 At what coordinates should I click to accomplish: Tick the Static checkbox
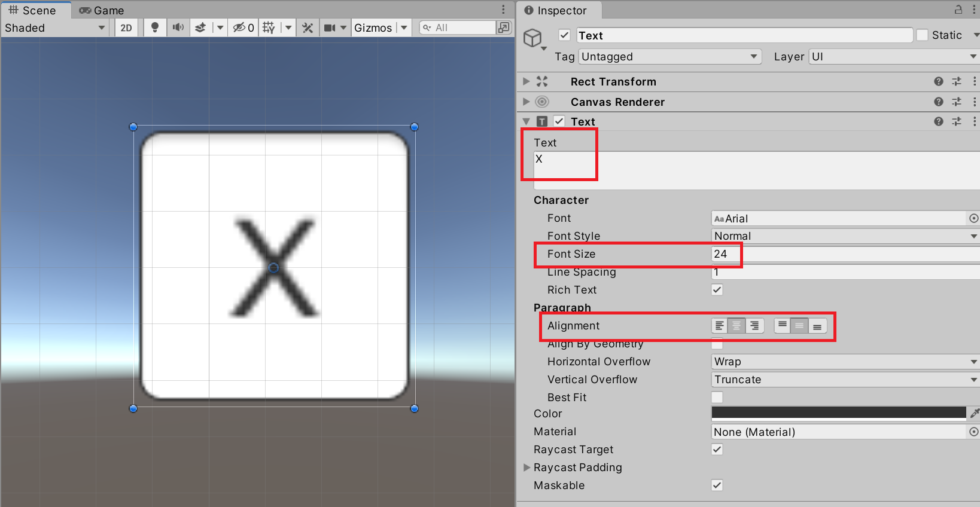point(923,35)
